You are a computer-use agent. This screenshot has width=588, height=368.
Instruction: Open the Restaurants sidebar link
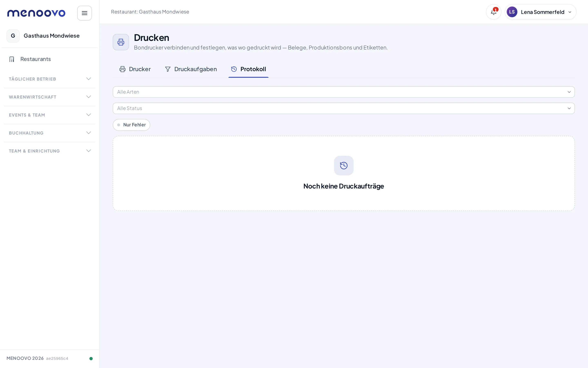pos(50,59)
